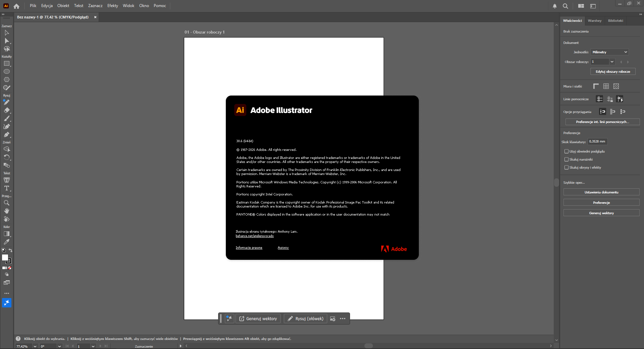Select the Zoom magnifier tool

tap(7, 203)
